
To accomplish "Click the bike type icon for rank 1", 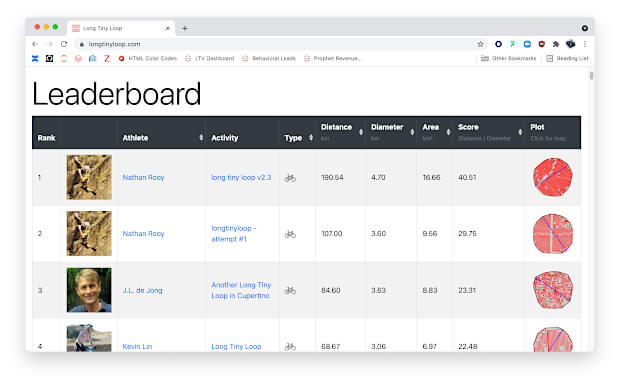I will pyautogui.click(x=290, y=178).
